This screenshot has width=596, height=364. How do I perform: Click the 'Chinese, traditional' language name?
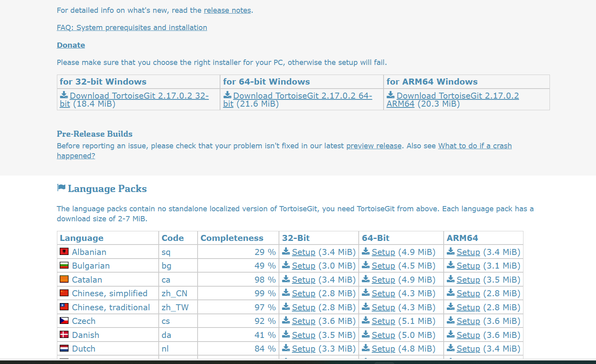pyautogui.click(x=111, y=307)
